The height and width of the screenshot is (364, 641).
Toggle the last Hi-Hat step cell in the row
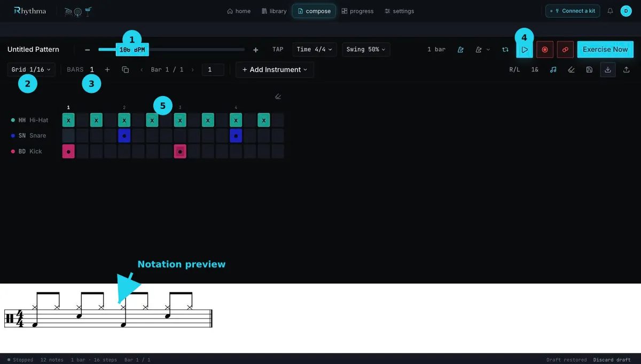tap(278, 120)
